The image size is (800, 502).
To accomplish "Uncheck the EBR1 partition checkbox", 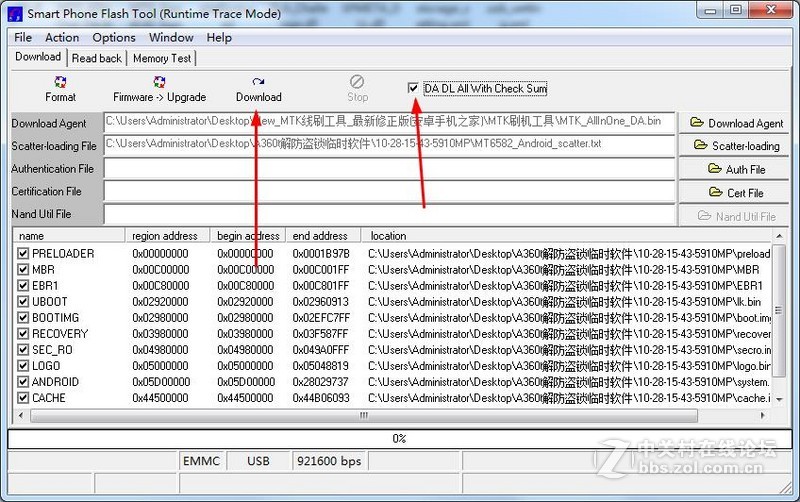I will coord(23,286).
